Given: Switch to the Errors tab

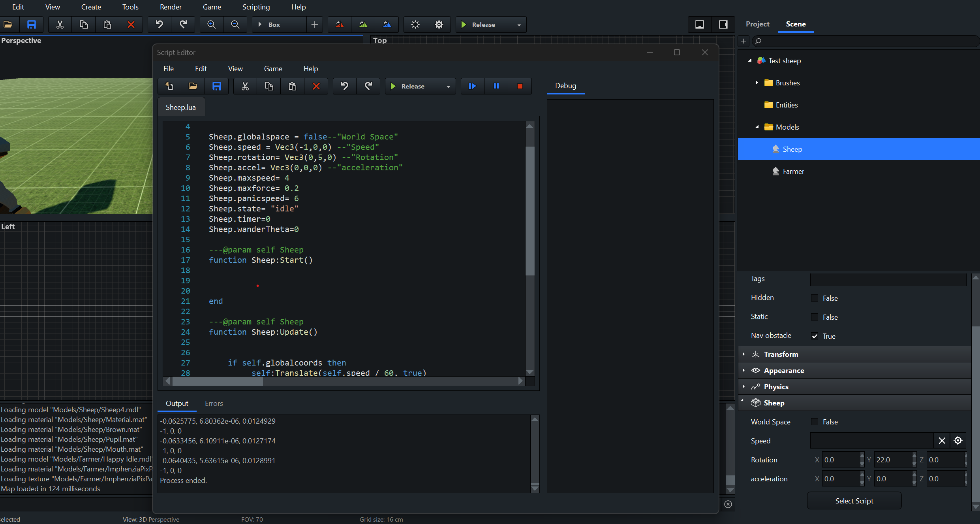Looking at the screenshot, I should click(214, 403).
